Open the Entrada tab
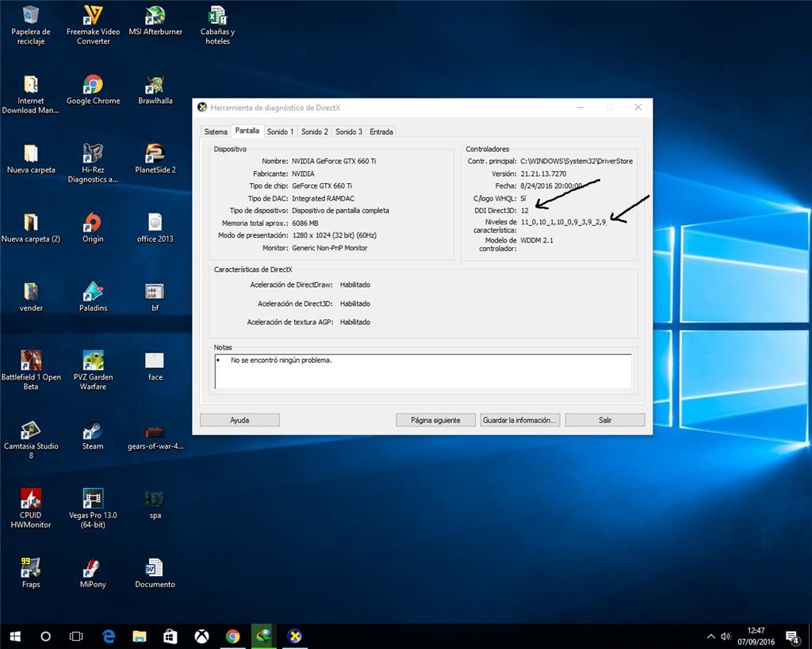This screenshot has width=812, height=649. [x=381, y=132]
